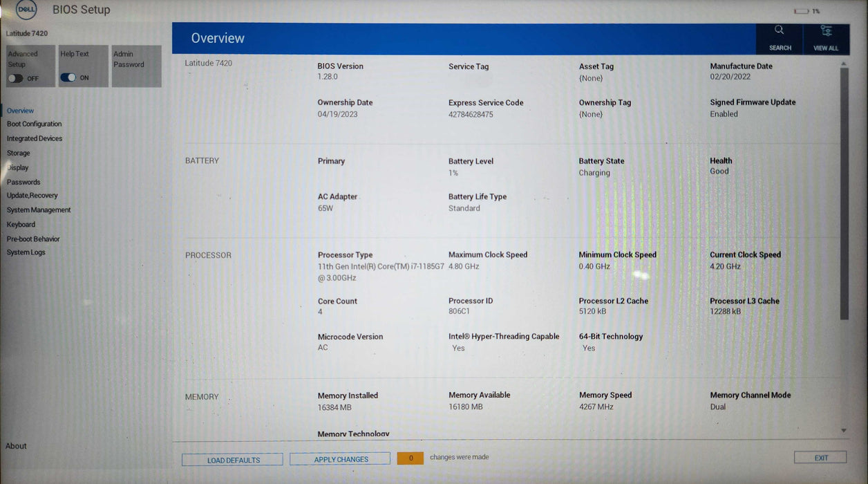
Task: Click Memory Speed 4267 MHz
Action: 596,407
